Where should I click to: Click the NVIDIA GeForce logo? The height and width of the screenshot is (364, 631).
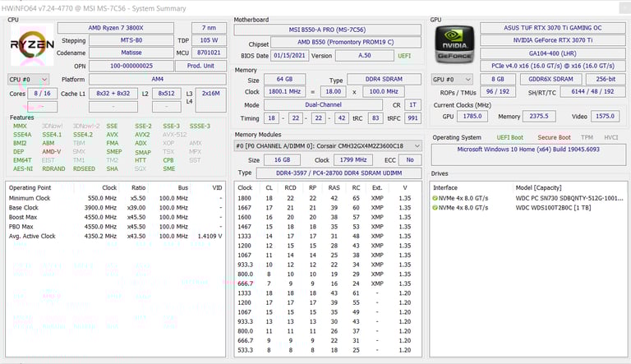pyautogui.click(x=454, y=44)
